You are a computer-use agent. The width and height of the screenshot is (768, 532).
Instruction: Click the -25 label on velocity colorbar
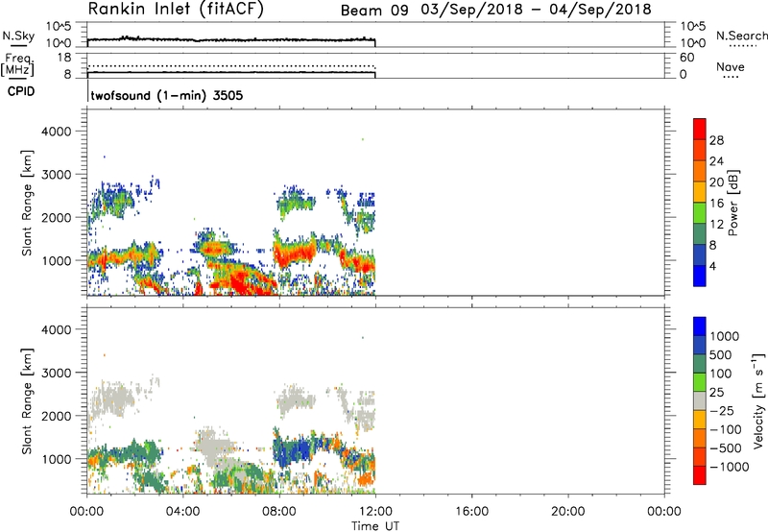724,411
